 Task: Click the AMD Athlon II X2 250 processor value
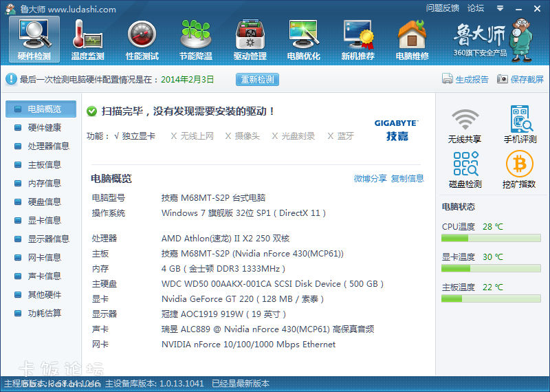click(225, 238)
